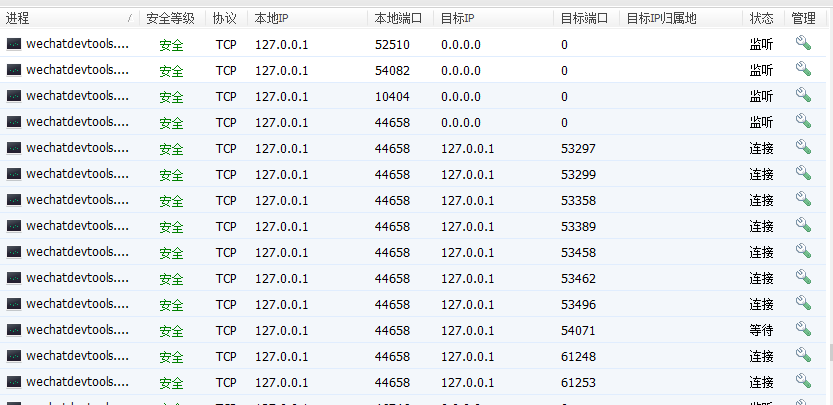Viewport: 833px width, 405px height.
Task: Click the process icon in the target port 53297 row
Action: (x=14, y=148)
